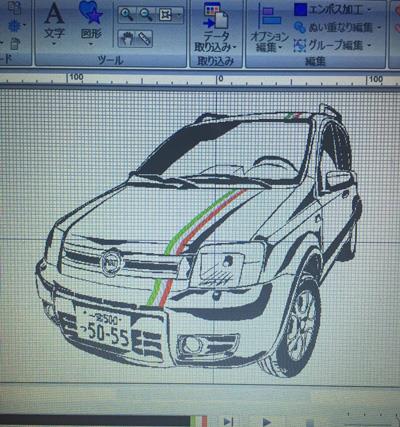Screen dimensions: 400x427
Task: Click the red segment of thread color bar
Action: 204,421
